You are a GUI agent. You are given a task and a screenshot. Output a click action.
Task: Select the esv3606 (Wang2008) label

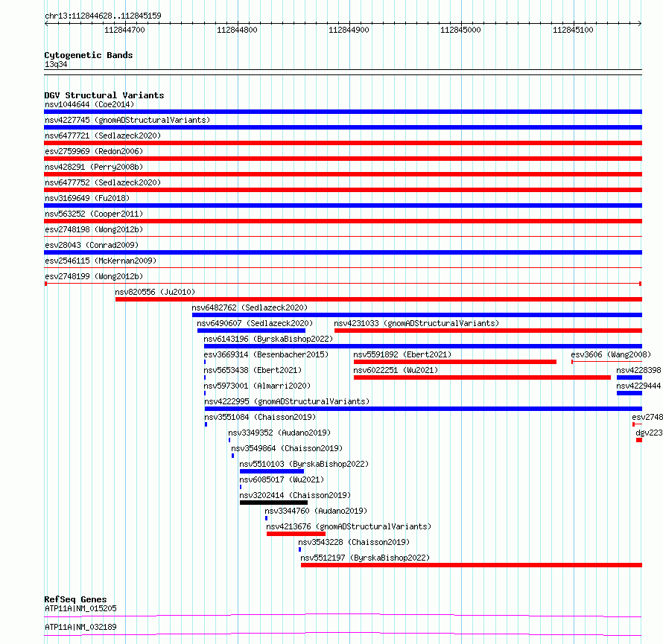coord(611,354)
